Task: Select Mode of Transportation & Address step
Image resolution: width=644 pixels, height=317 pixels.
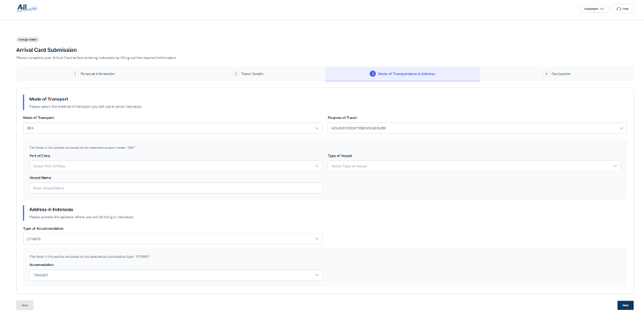Action: [x=403, y=74]
